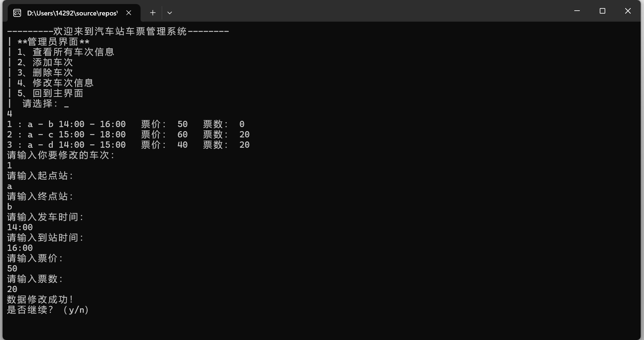Click the prompt 请输入票价:
This screenshot has height=340, width=644.
35,258
